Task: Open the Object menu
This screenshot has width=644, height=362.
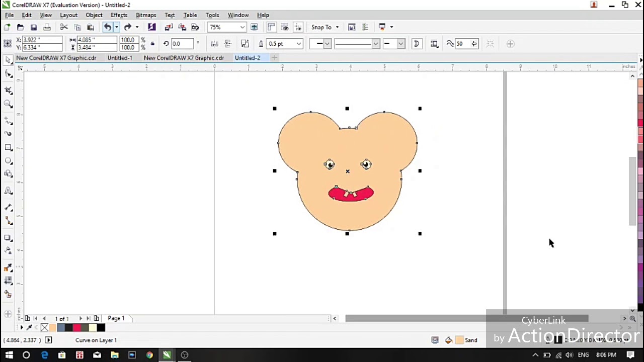Action: pos(94,15)
